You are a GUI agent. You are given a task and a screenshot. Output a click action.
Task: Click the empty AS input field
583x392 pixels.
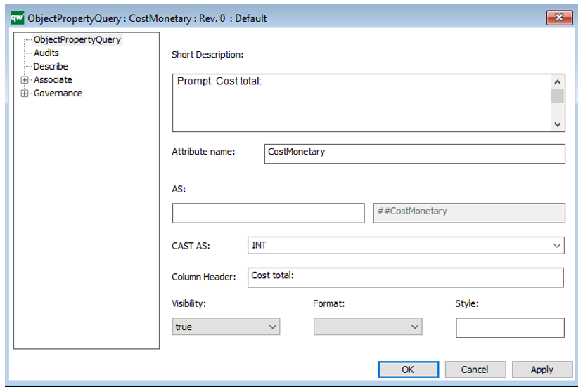(x=268, y=213)
